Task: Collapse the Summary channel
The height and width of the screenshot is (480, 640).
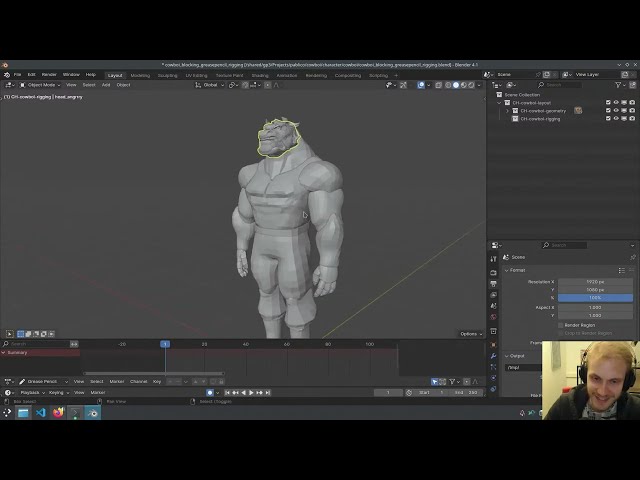Action: click(4, 352)
